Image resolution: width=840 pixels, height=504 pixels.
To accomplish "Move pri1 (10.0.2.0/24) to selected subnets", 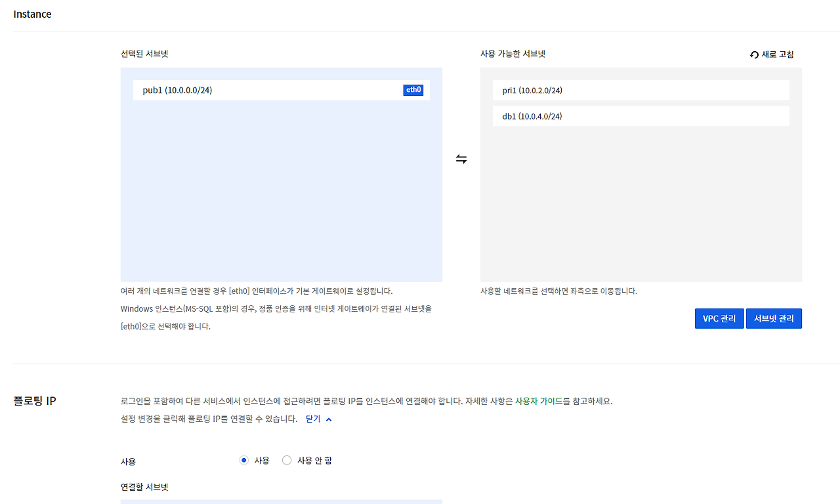I will (x=640, y=90).
